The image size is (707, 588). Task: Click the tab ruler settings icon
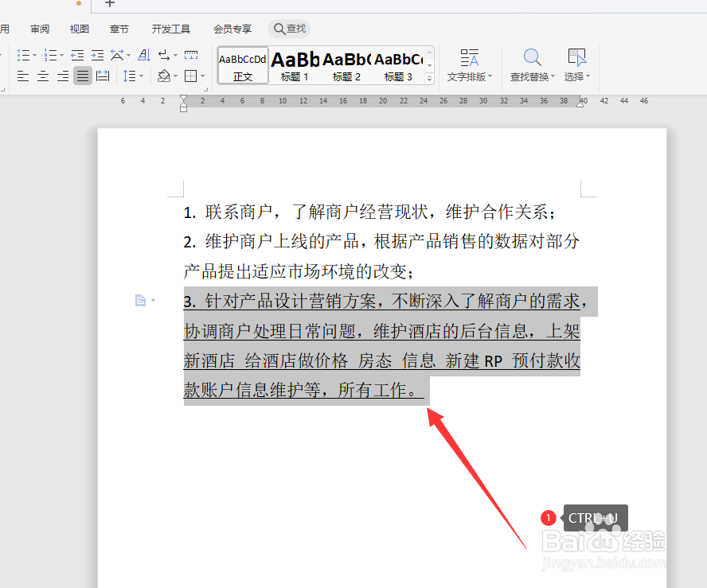coord(191,55)
